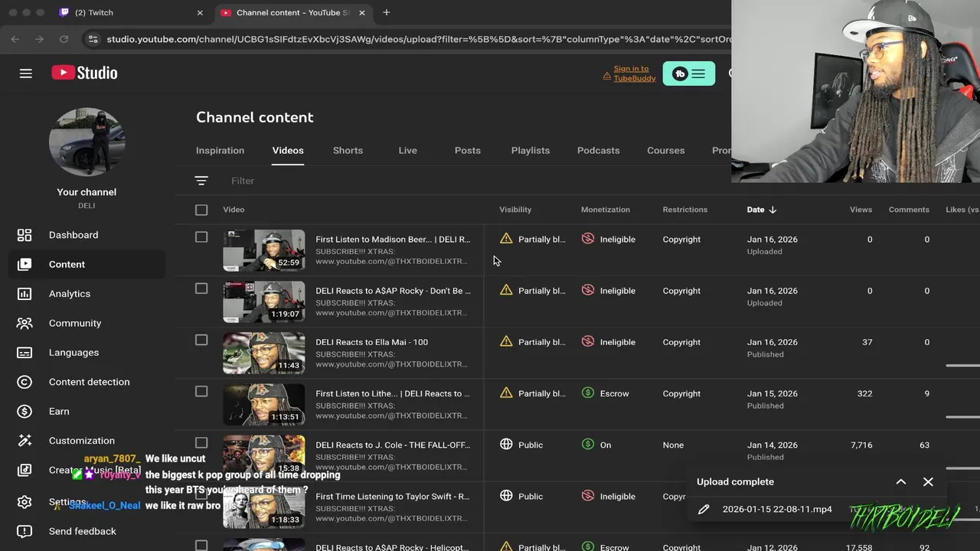980x551 pixels.
Task: Open the 1:13:51 Lithe thumbnail
Action: click(x=263, y=404)
